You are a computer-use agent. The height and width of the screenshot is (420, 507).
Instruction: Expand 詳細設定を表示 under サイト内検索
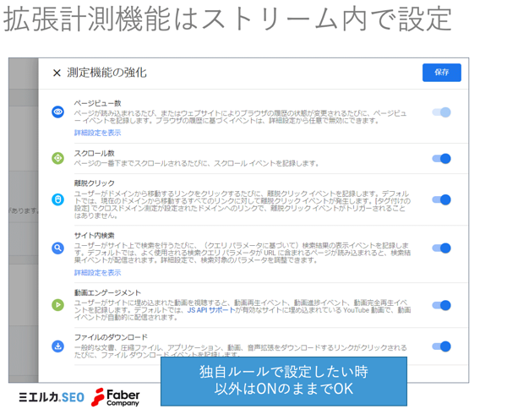98,273
